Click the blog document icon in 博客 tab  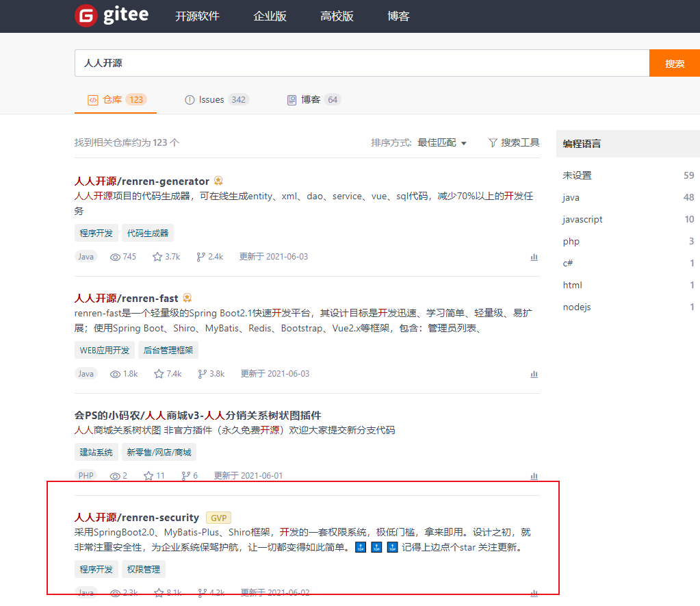tap(291, 100)
